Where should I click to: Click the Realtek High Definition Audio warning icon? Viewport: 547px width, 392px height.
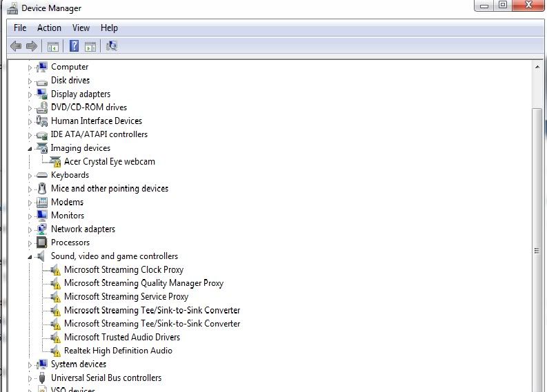pos(55,351)
